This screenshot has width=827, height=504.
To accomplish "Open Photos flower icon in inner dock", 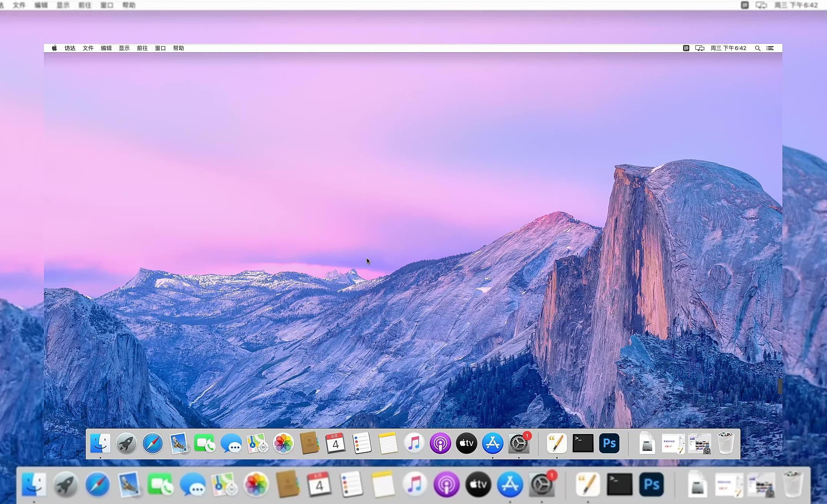I will pos(283,443).
